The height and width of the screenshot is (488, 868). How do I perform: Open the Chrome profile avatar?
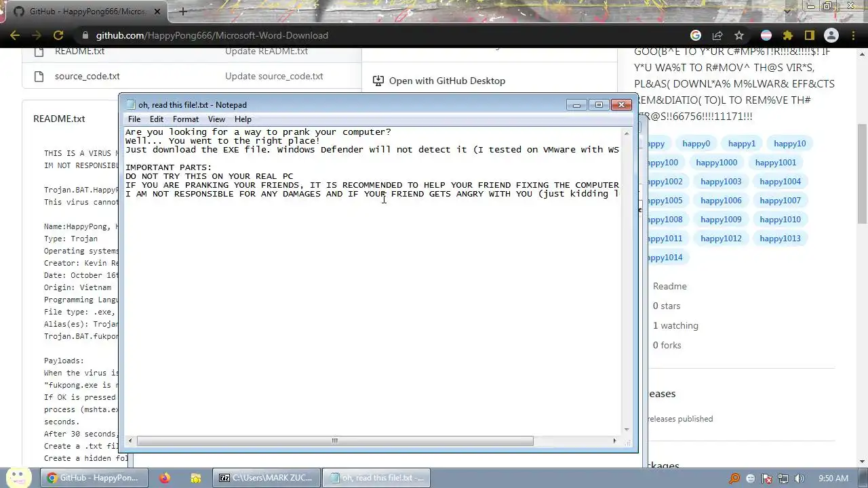tap(831, 35)
